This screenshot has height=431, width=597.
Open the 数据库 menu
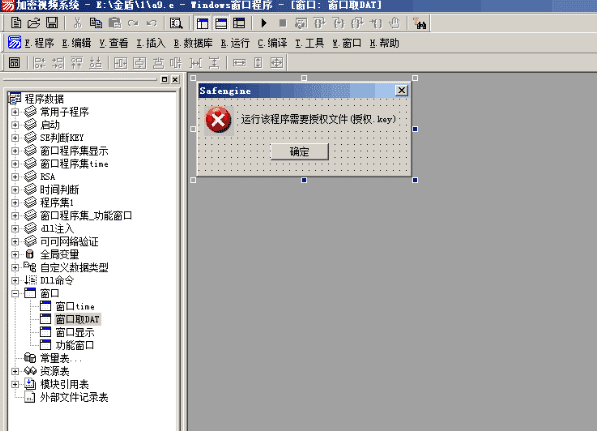pos(193,43)
